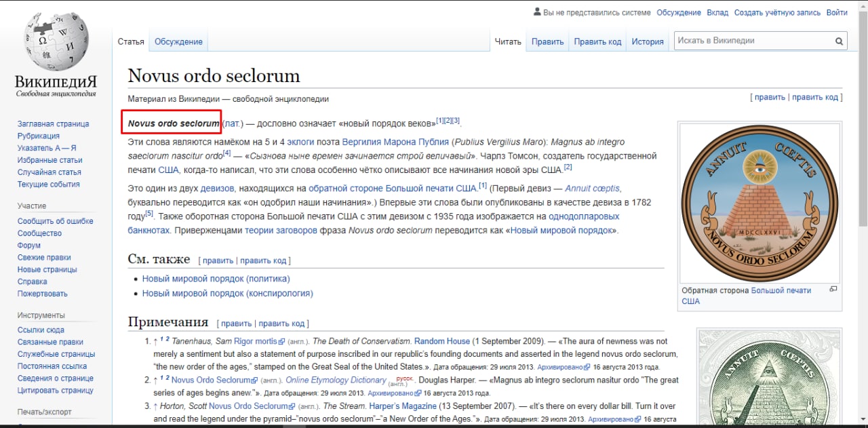Open the 'Править' tab
868x428 pixels.
(547, 41)
